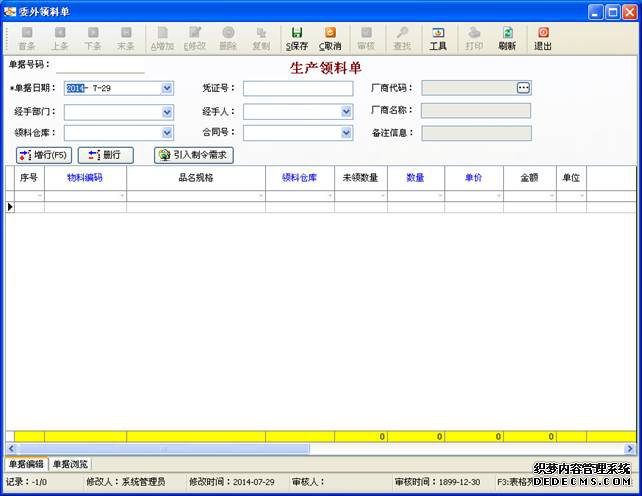
Task: Open the 经手人 handler dropdown
Action: [346, 111]
